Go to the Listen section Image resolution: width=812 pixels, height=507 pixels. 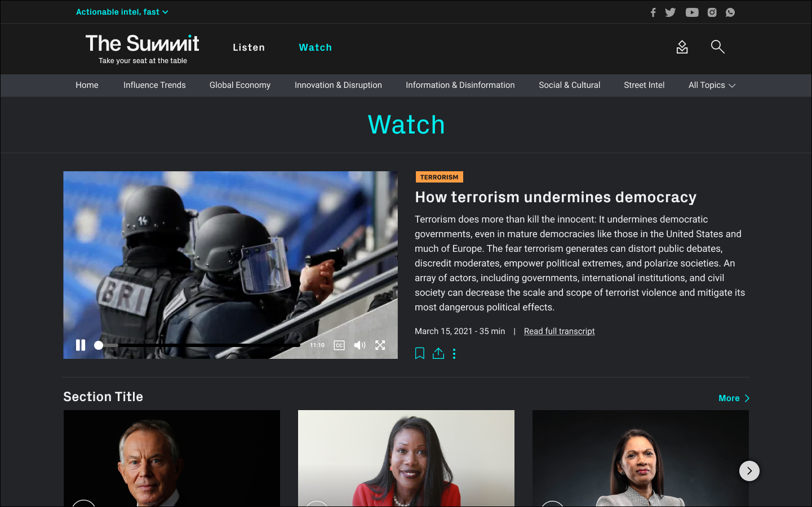(x=249, y=47)
